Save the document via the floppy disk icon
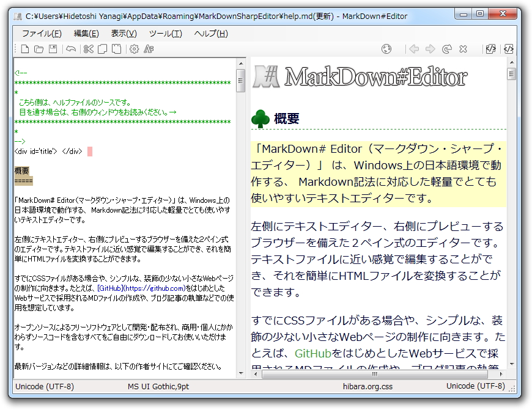Screen dimensions: 532x410 tap(54, 49)
